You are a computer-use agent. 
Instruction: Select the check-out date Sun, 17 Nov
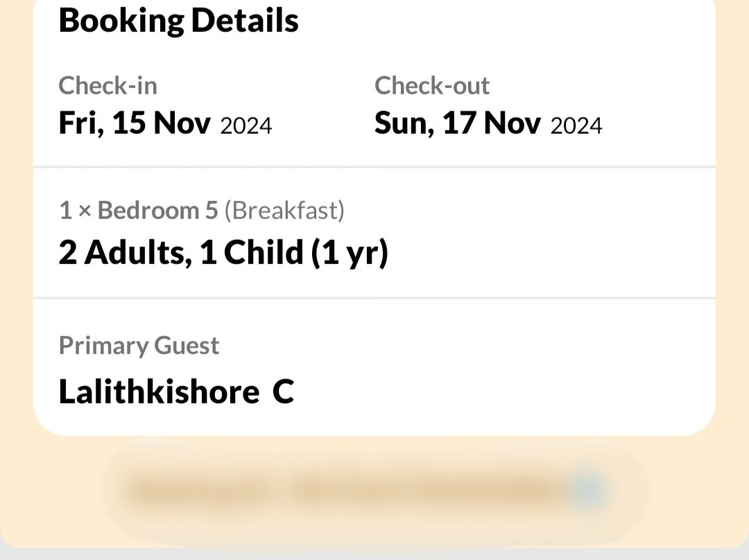pyautogui.click(x=488, y=123)
